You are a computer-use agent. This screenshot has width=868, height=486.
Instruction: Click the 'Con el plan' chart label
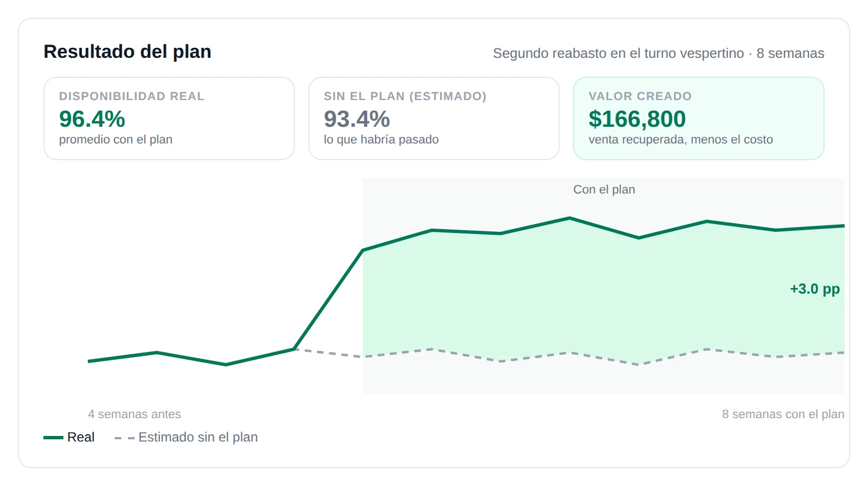(x=604, y=190)
